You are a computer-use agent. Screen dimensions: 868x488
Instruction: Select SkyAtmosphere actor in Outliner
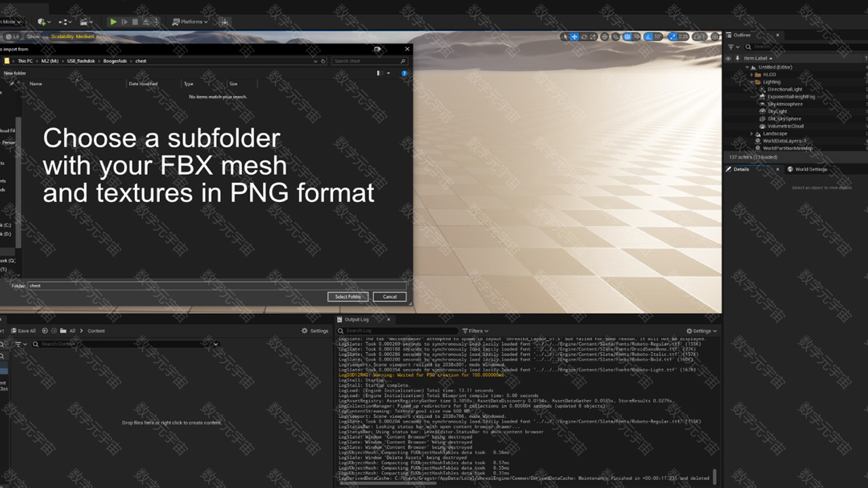click(785, 104)
